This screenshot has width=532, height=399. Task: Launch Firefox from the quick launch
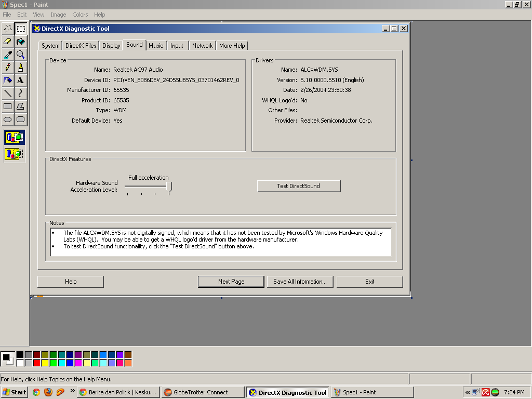coord(48,392)
